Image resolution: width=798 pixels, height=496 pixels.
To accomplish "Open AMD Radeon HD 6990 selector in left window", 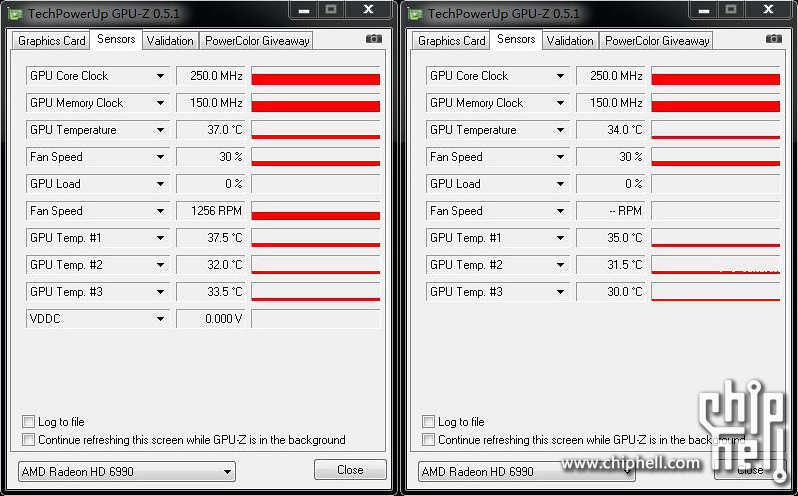I will click(126, 472).
